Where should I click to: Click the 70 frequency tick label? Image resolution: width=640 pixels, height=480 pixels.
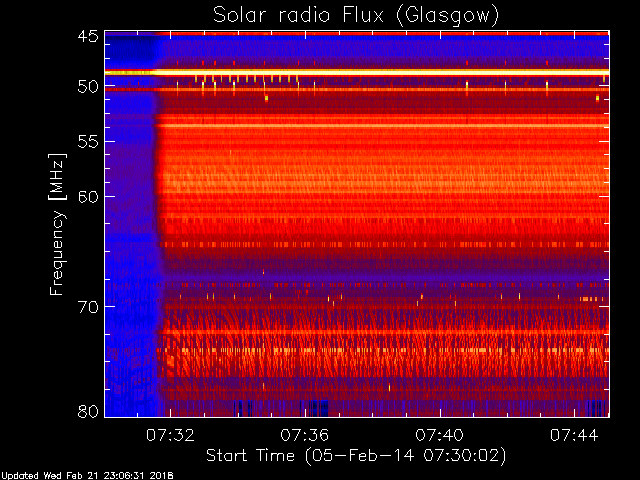[x=88, y=307]
